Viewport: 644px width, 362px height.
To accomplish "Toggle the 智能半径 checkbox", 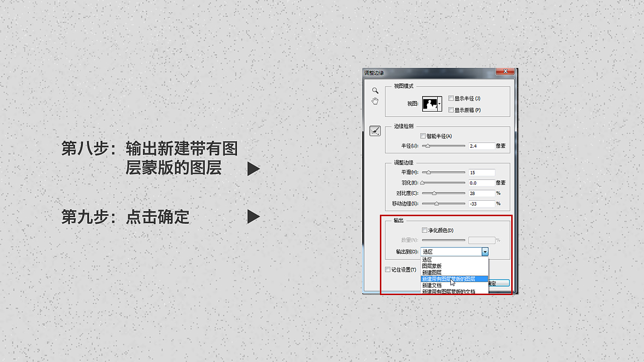I will tap(423, 136).
